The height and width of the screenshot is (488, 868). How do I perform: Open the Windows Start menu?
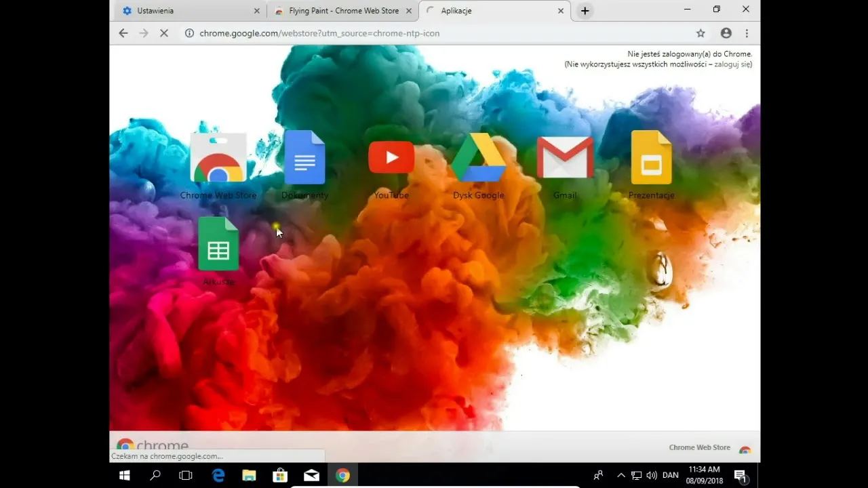pos(125,476)
